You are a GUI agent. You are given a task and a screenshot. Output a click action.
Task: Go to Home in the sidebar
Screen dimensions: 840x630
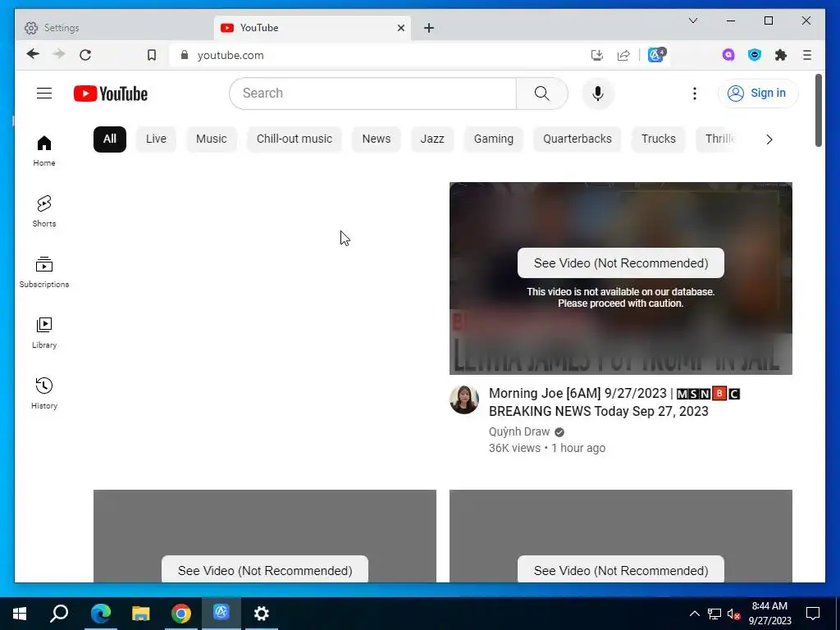point(44,151)
